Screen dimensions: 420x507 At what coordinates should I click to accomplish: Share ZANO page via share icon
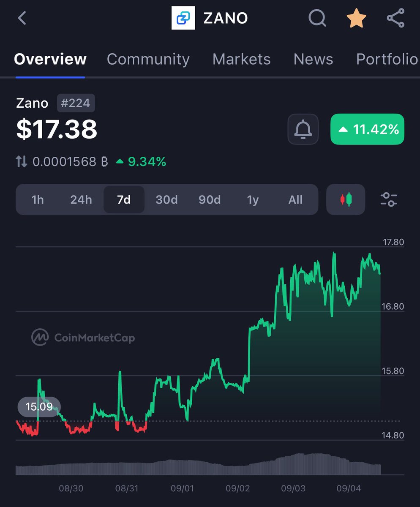tap(396, 18)
